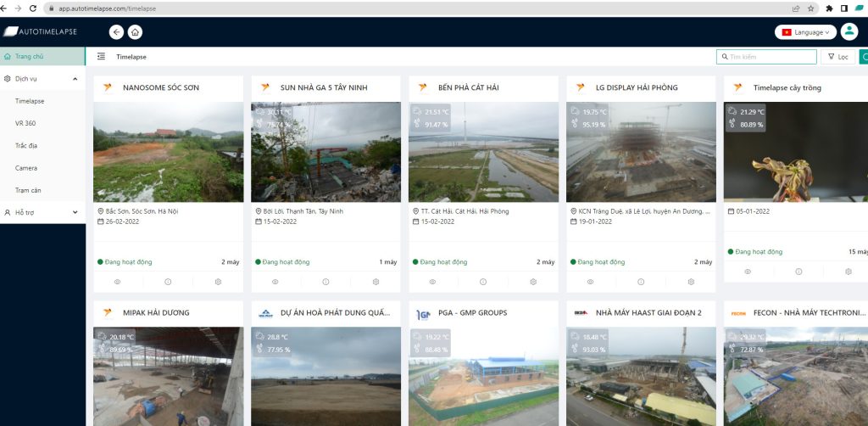Open Timelapse cây trồng plant thumbnail

click(796, 152)
